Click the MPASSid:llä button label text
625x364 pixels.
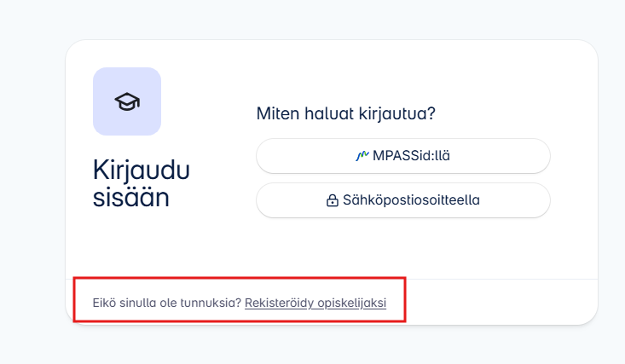pyautogui.click(x=411, y=156)
